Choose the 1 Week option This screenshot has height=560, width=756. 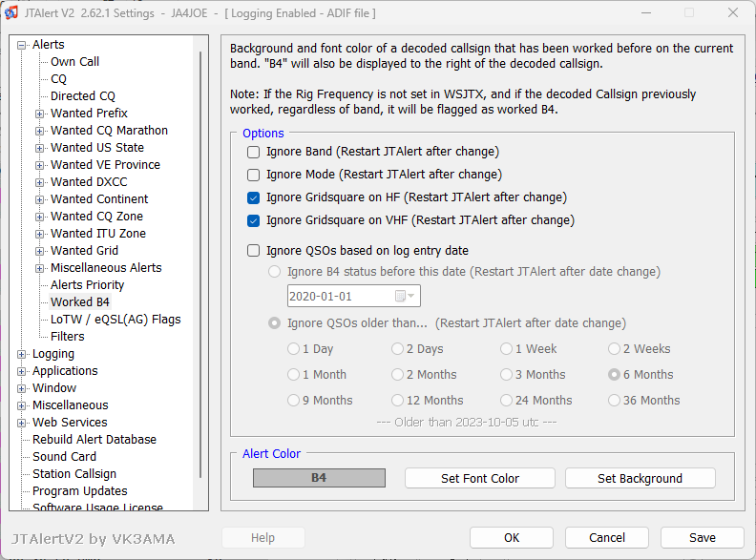(506, 348)
